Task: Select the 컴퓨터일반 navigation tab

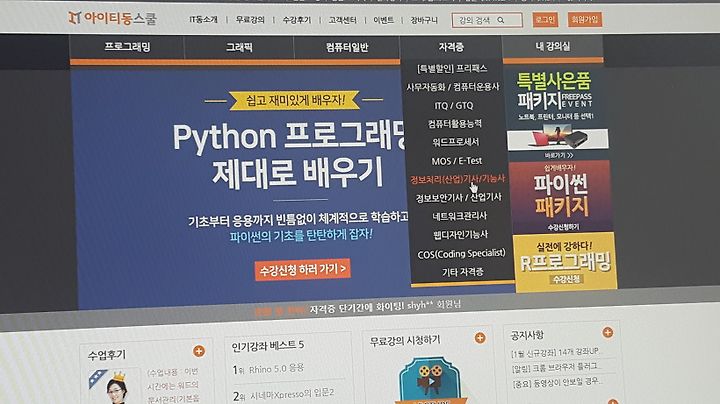Action: tap(347, 47)
